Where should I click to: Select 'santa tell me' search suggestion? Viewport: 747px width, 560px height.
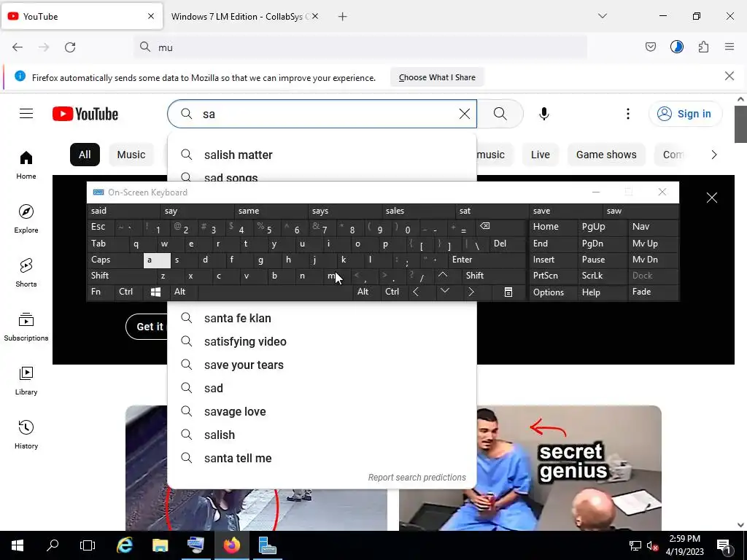(x=322, y=458)
